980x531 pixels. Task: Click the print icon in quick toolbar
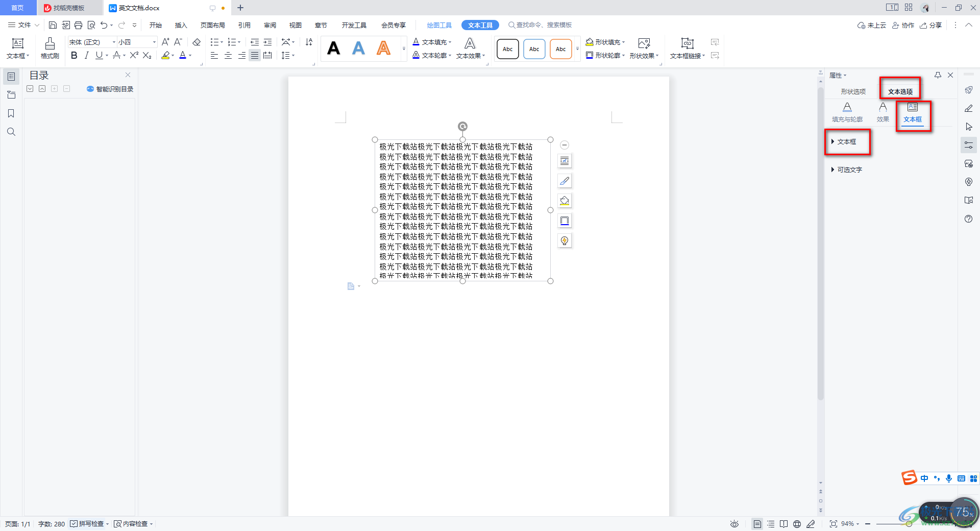pos(78,25)
